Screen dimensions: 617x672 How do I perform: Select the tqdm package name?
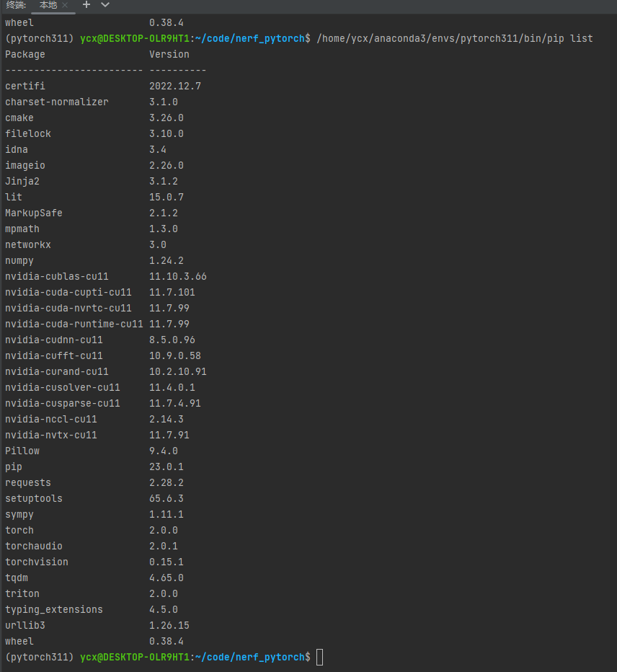point(17,578)
